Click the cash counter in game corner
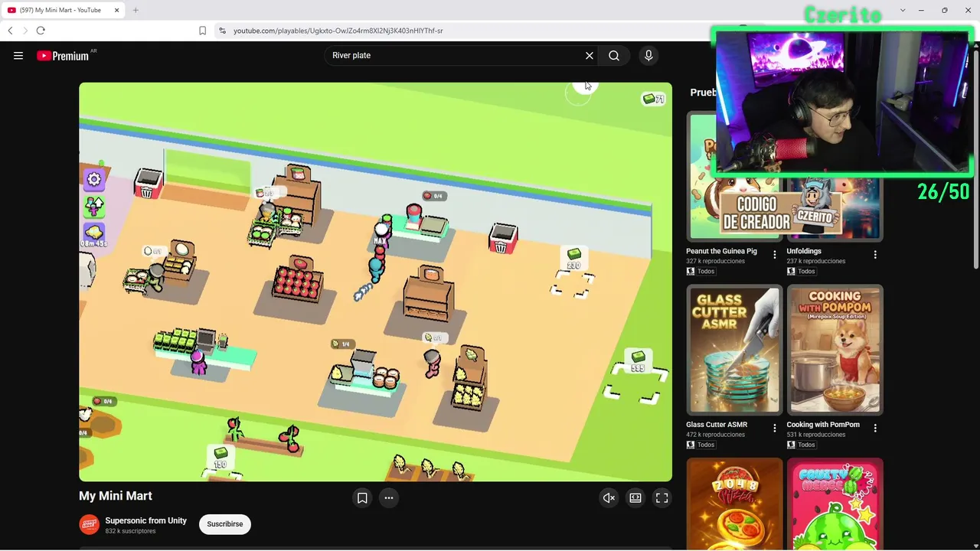Viewport: 980px width, 551px height. [654, 99]
